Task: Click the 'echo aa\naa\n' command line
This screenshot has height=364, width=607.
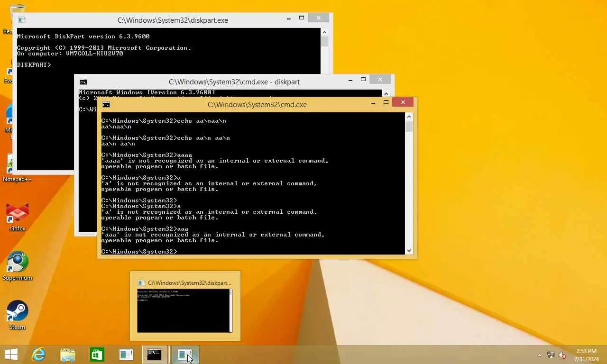Action: pos(164,121)
